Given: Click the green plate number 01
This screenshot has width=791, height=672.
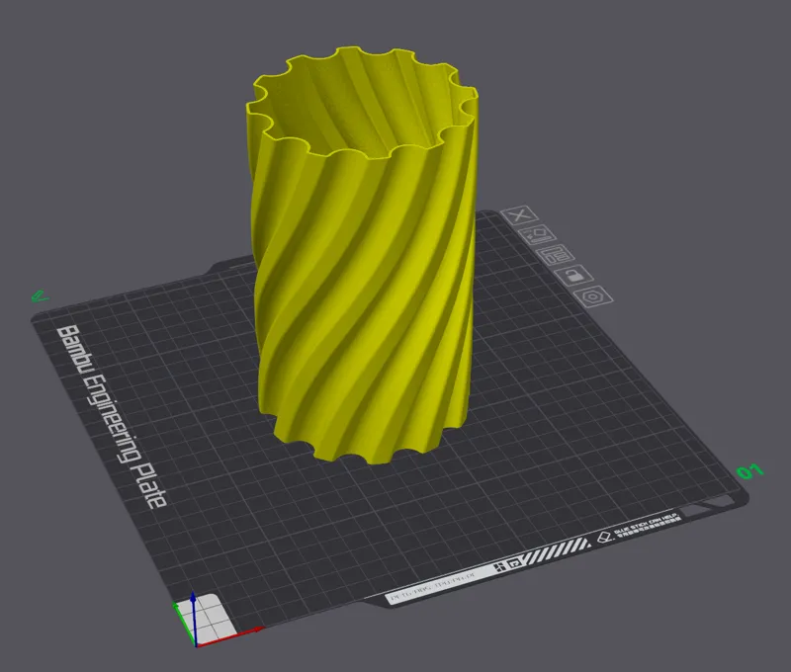Looking at the screenshot, I should [750, 471].
